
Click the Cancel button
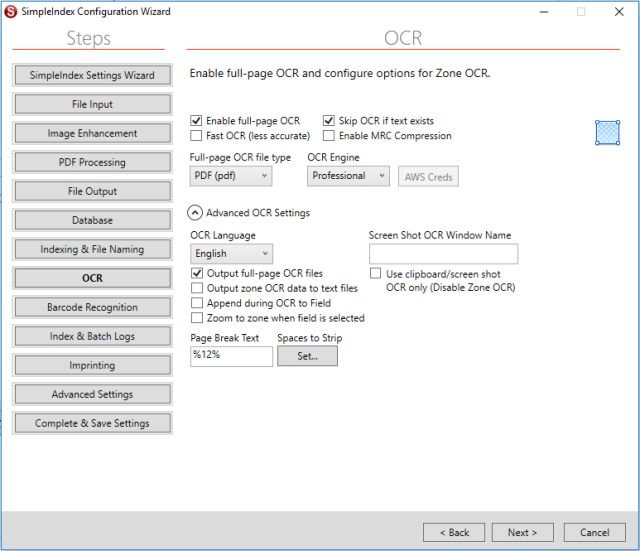594,532
